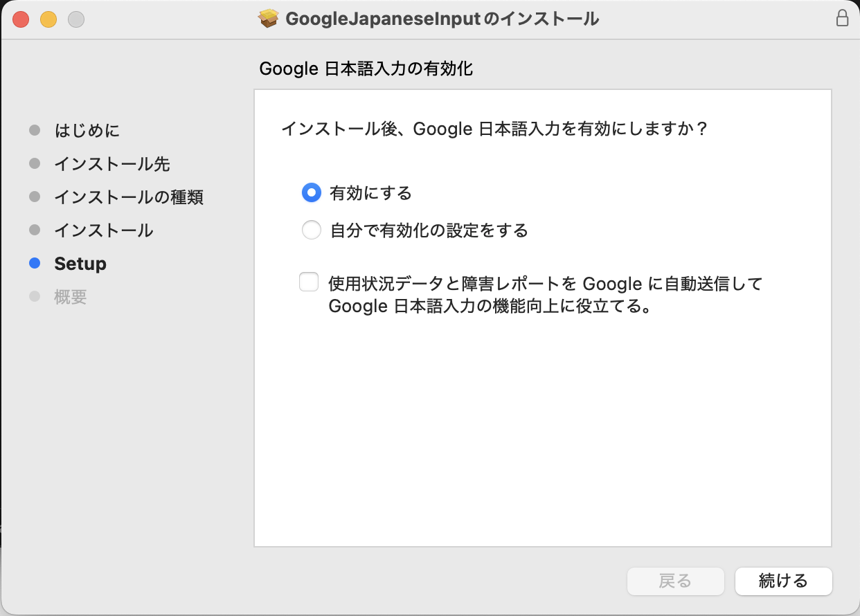860x616 pixels.
Task: Click the インストール step in sidebar
Action: [104, 230]
